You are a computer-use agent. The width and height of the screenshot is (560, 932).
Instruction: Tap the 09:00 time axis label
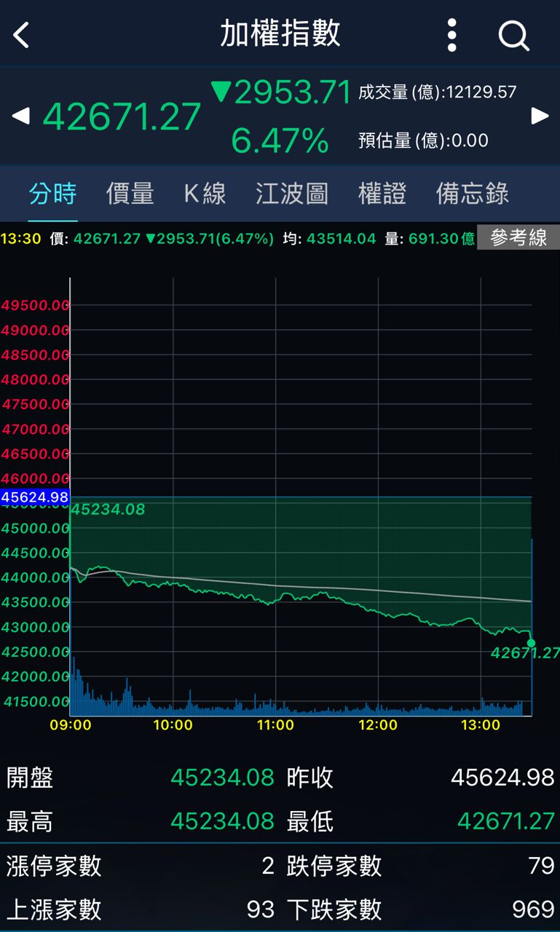point(71,725)
